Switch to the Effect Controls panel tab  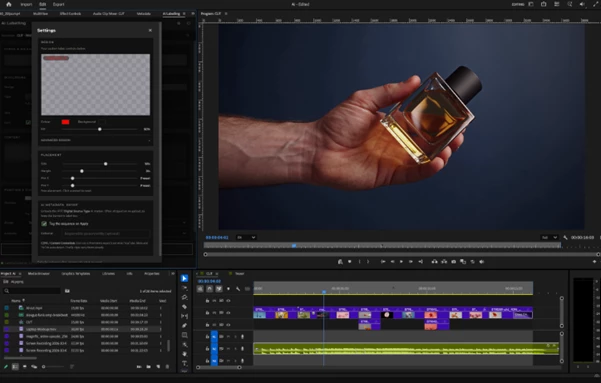(70, 13)
